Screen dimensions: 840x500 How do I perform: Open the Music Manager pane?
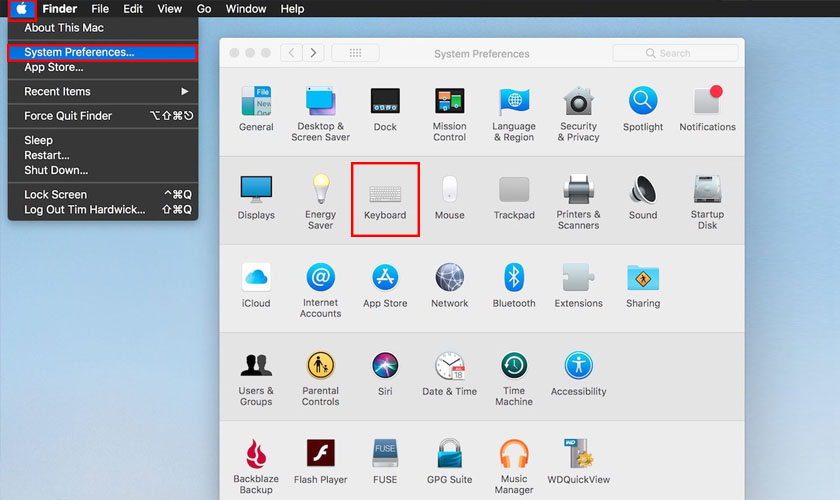[x=514, y=466]
